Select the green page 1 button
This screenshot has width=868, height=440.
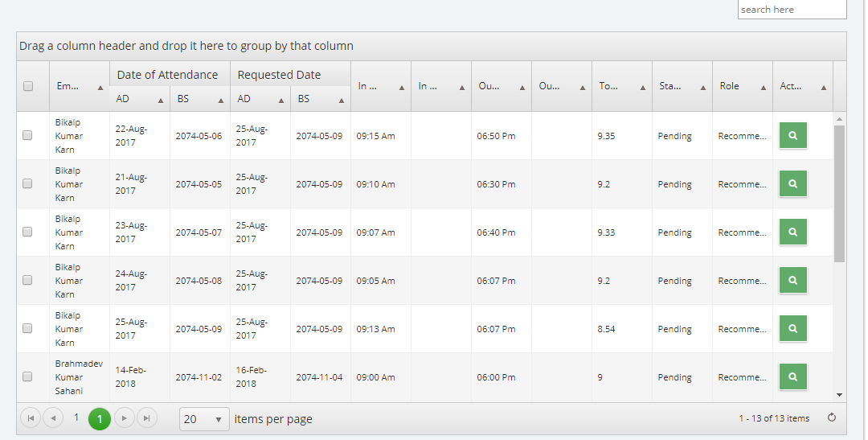pyautogui.click(x=100, y=419)
